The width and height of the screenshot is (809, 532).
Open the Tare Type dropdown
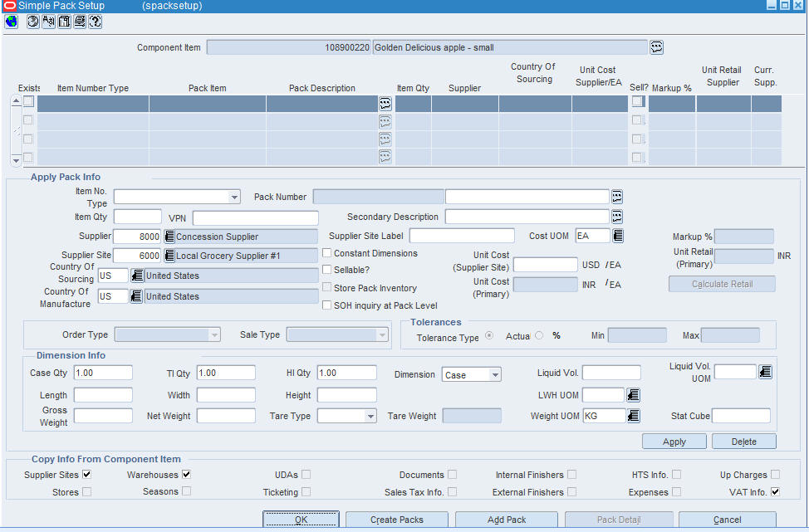[x=370, y=416]
